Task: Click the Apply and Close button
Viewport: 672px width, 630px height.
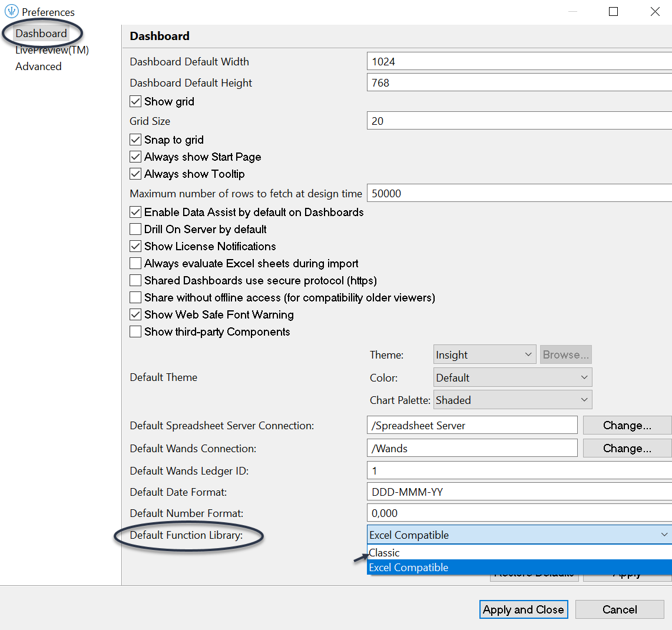Action: (x=524, y=609)
